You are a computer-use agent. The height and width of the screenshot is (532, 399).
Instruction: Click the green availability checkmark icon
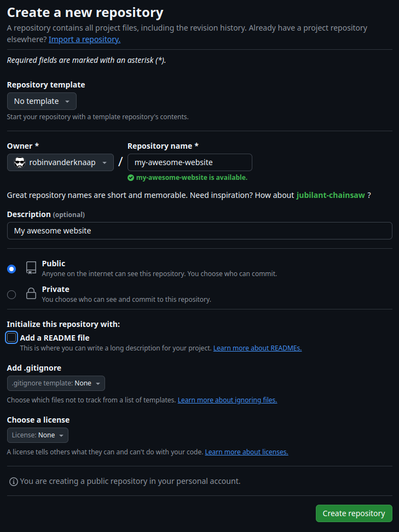pyautogui.click(x=131, y=178)
